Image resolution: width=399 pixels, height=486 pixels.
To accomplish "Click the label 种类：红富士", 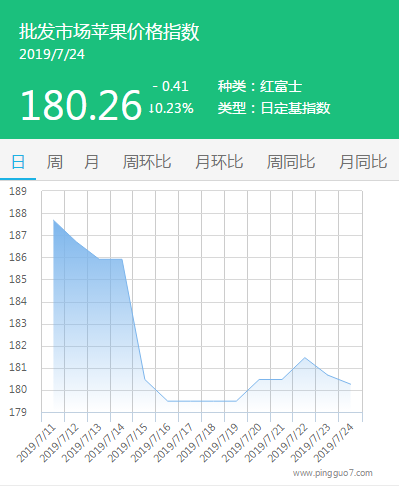I will 260,87.
